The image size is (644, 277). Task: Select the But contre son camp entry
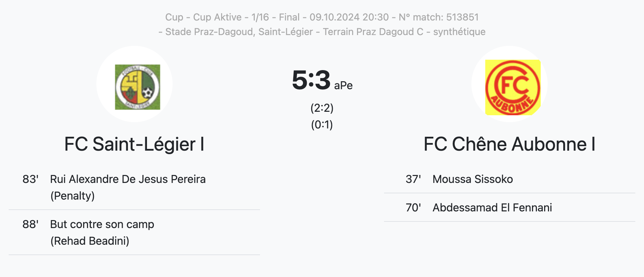[x=102, y=224]
